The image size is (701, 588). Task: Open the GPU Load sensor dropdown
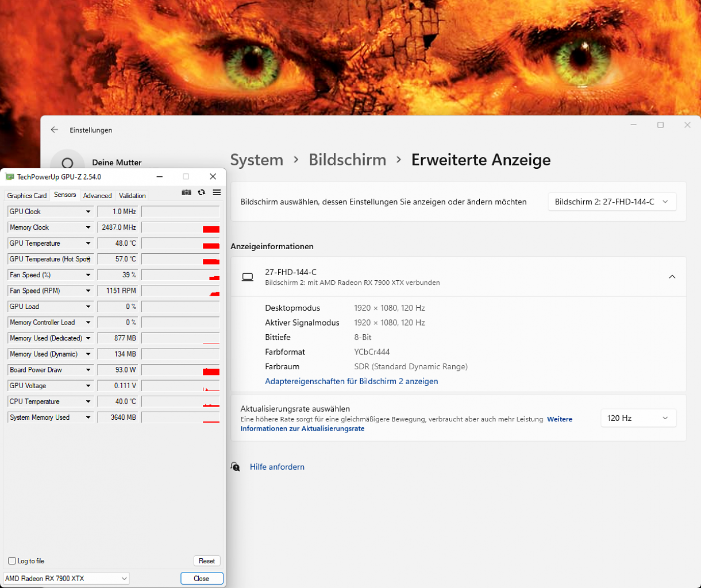click(x=88, y=307)
